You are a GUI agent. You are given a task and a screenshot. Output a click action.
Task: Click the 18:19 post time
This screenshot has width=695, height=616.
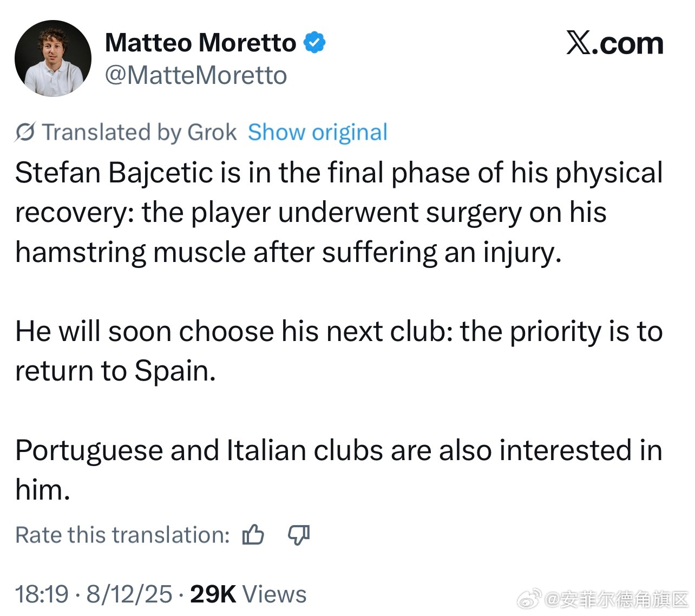[x=42, y=594]
